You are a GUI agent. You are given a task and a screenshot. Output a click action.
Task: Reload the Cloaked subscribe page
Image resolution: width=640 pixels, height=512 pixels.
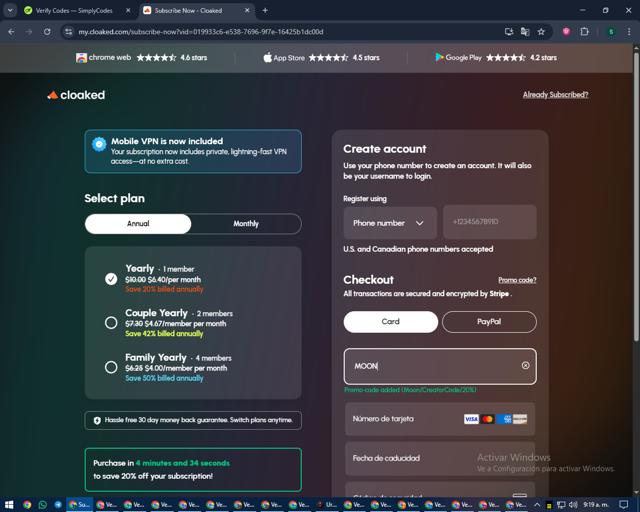(47, 32)
